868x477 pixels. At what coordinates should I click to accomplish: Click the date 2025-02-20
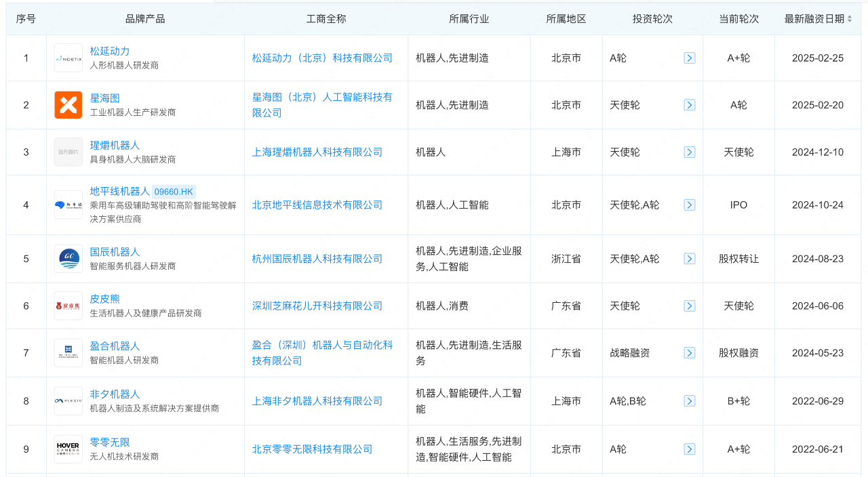click(818, 105)
